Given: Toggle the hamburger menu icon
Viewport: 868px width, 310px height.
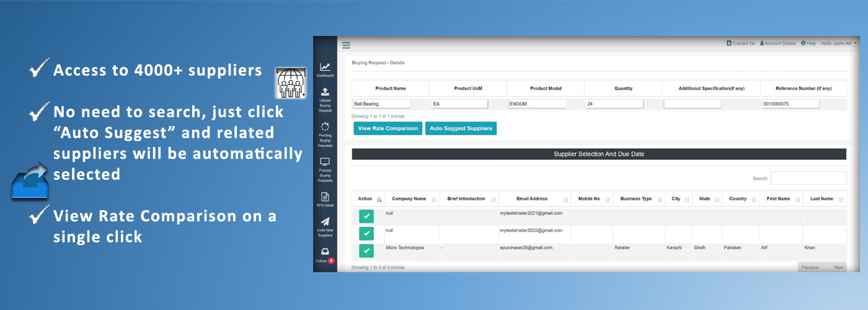Looking at the screenshot, I should pyautogui.click(x=346, y=45).
